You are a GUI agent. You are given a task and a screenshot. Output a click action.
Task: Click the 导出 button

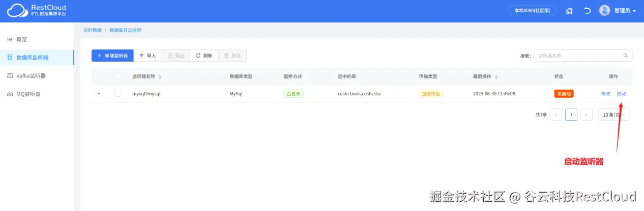pyautogui.click(x=176, y=56)
